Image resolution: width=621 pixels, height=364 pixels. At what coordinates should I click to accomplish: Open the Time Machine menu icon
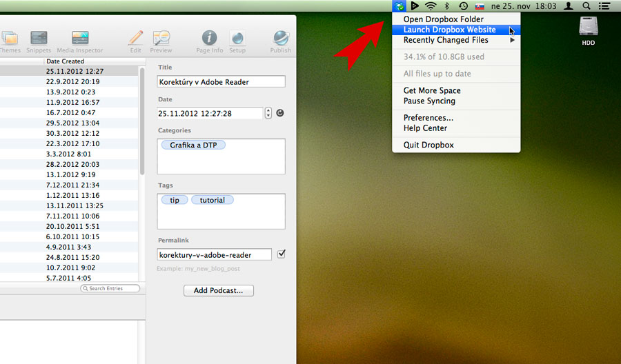[463, 6]
